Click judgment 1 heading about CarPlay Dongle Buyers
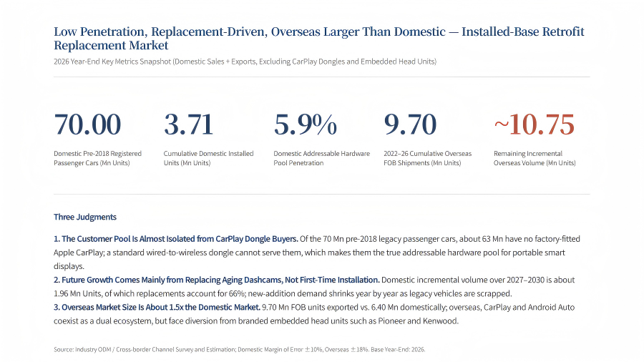The width and height of the screenshot is (644, 362). [x=176, y=239]
